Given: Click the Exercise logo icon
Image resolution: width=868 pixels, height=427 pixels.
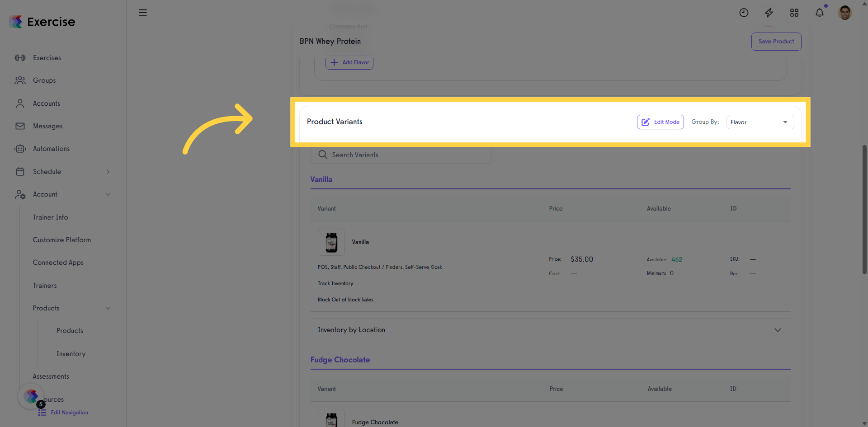Looking at the screenshot, I should 16,22.
